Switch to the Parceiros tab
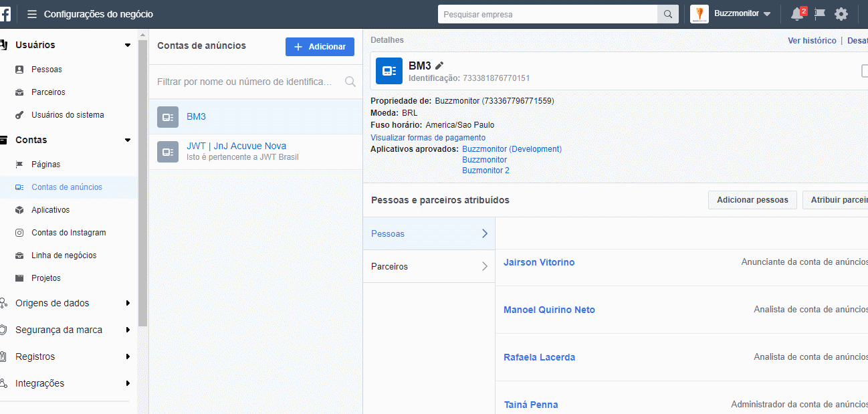The height and width of the screenshot is (414, 868). (x=429, y=266)
